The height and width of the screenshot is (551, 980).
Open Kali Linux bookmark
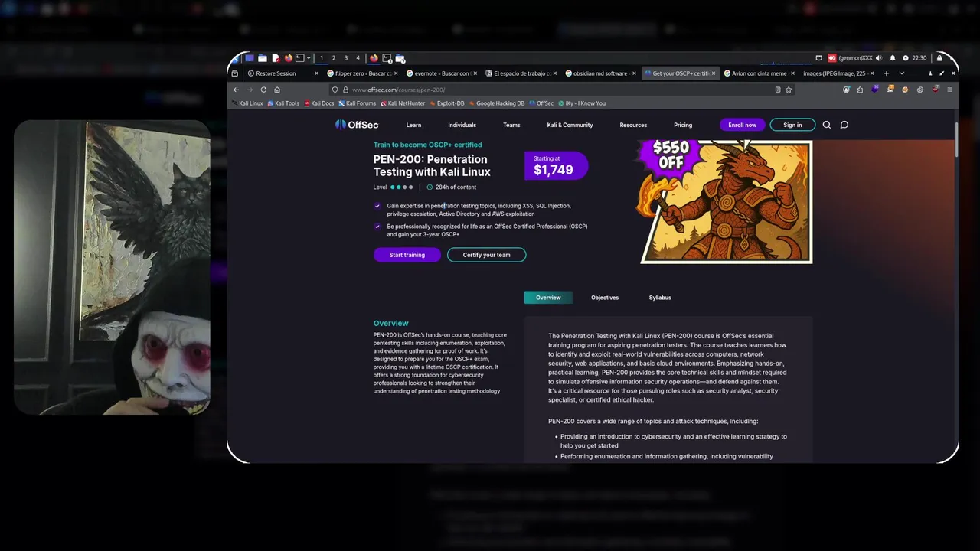[x=247, y=103]
